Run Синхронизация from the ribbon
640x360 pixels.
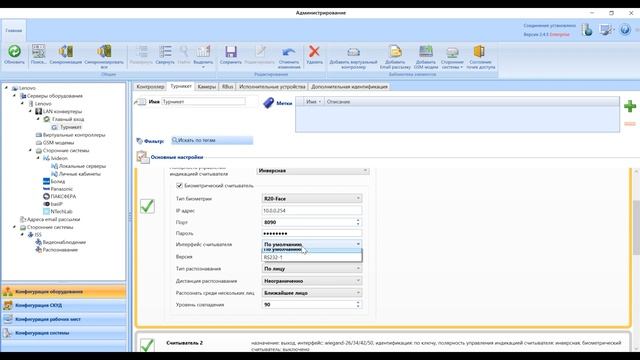pyautogui.click(x=65, y=51)
